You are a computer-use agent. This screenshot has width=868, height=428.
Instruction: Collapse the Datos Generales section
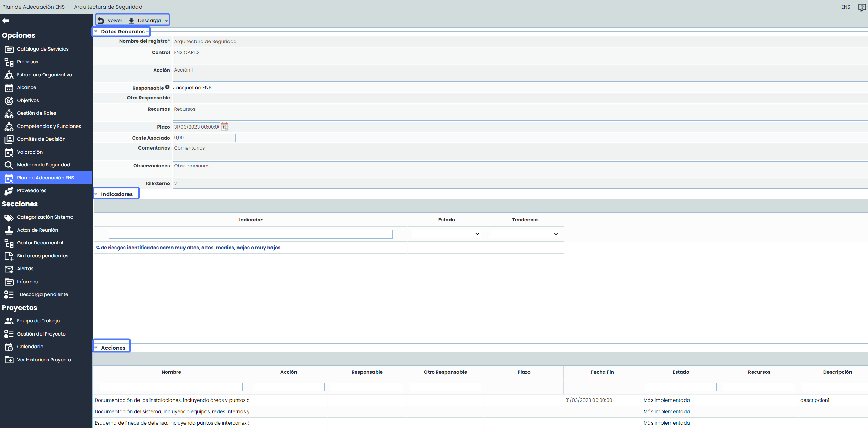click(96, 32)
